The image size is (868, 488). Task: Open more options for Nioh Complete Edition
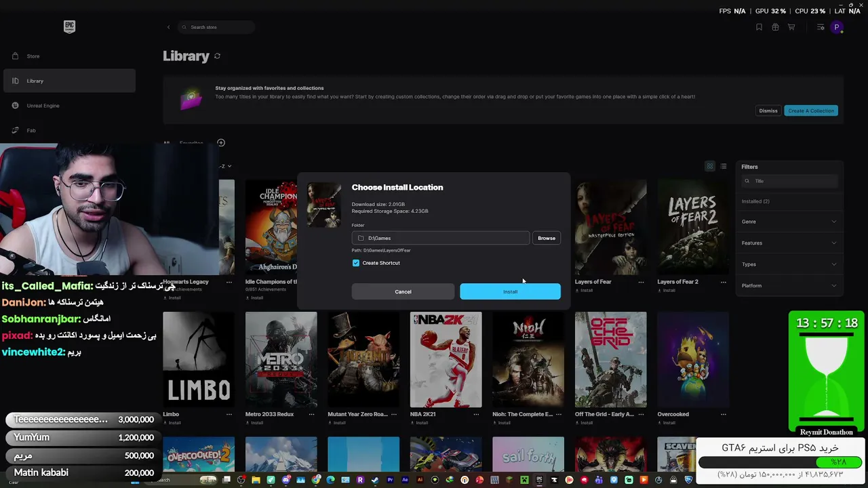tap(559, 414)
